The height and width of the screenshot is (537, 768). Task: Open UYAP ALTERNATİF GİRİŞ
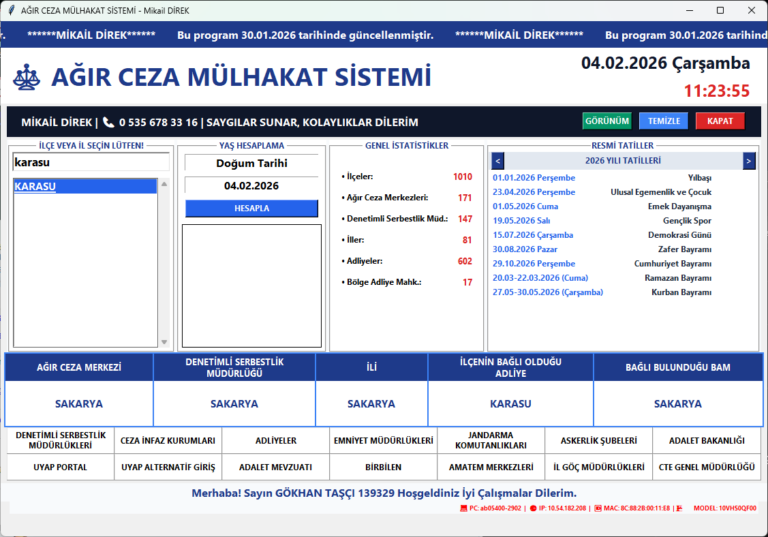(x=168, y=467)
